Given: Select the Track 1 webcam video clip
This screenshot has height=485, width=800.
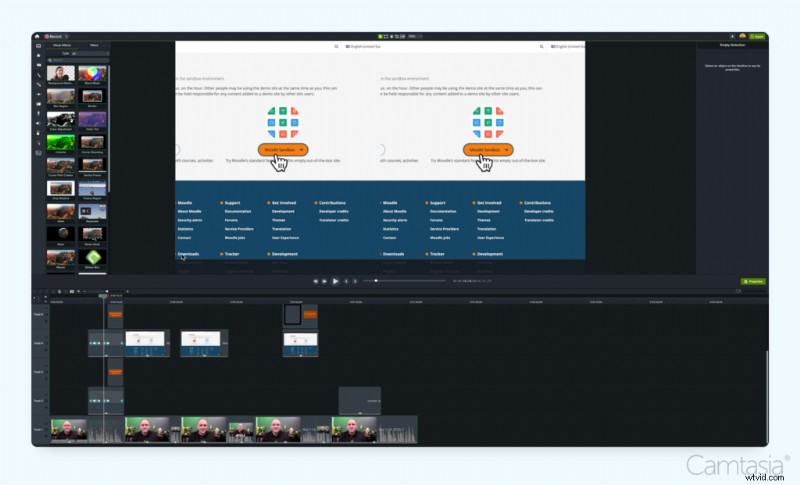Looking at the screenshot, I should click(x=68, y=429).
